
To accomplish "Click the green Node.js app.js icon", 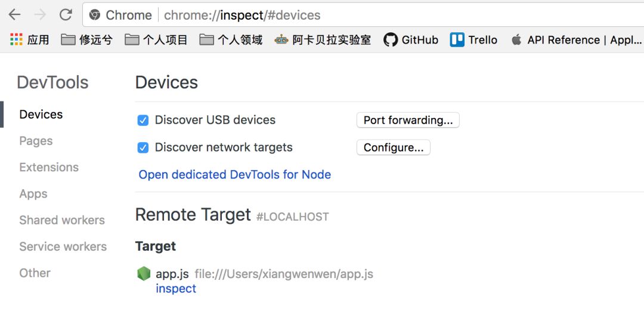I will click(144, 274).
